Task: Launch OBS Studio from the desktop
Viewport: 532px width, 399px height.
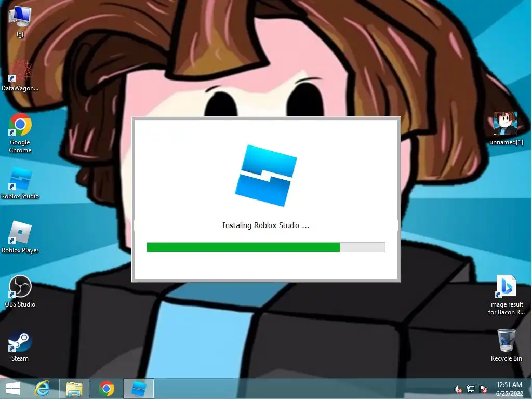Action: pyautogui.click(x=20, y=291)
